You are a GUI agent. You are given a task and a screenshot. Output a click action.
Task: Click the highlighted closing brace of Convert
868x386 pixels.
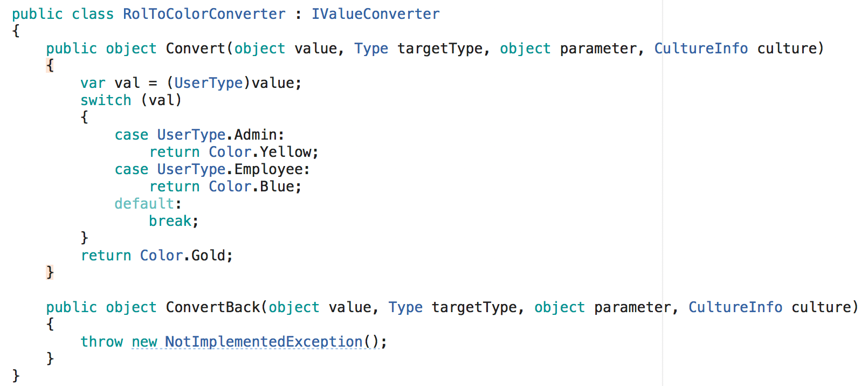[x=50, y=272]
